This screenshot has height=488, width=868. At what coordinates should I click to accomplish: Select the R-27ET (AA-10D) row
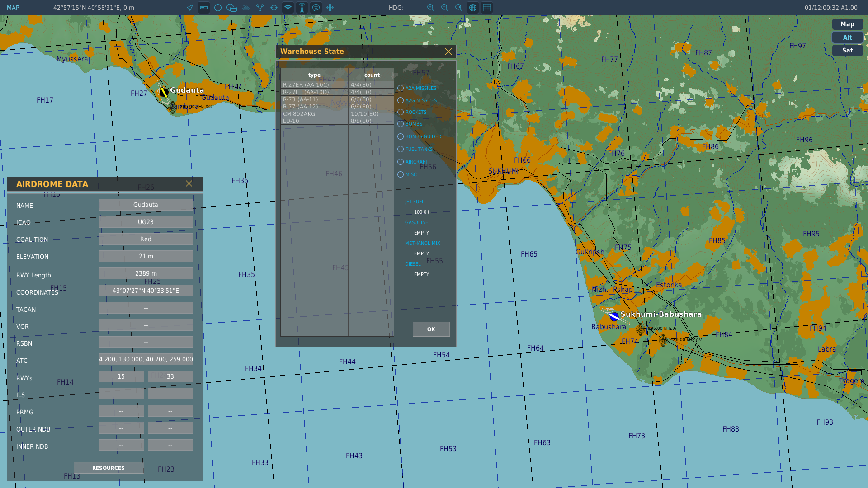point(337,92)
